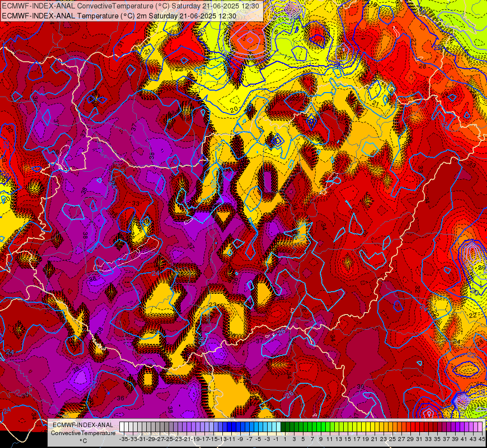Screen dimensions: 487x448
Task: Click the '3' value in the legend scale
Action: [x=294, y=440]
